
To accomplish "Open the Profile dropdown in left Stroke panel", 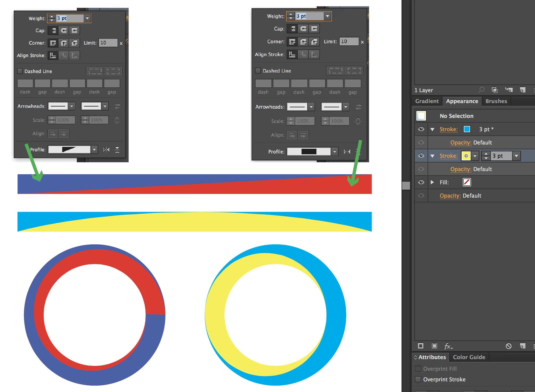I will tap(94, 150).
